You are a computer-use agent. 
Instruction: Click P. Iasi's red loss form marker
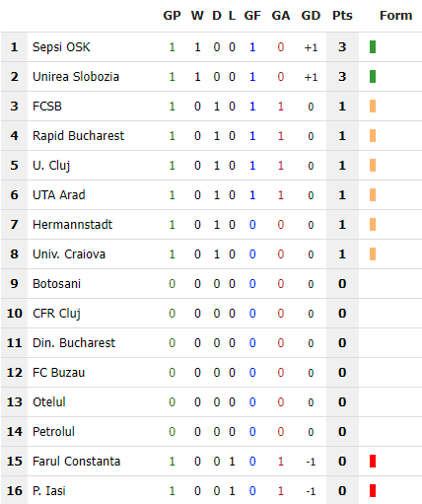coord(373,490)
